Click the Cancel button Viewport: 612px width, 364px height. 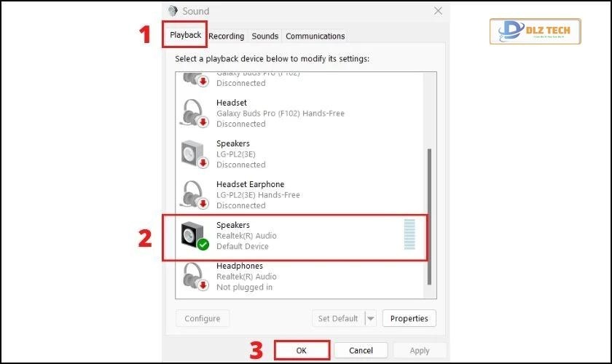361,350
